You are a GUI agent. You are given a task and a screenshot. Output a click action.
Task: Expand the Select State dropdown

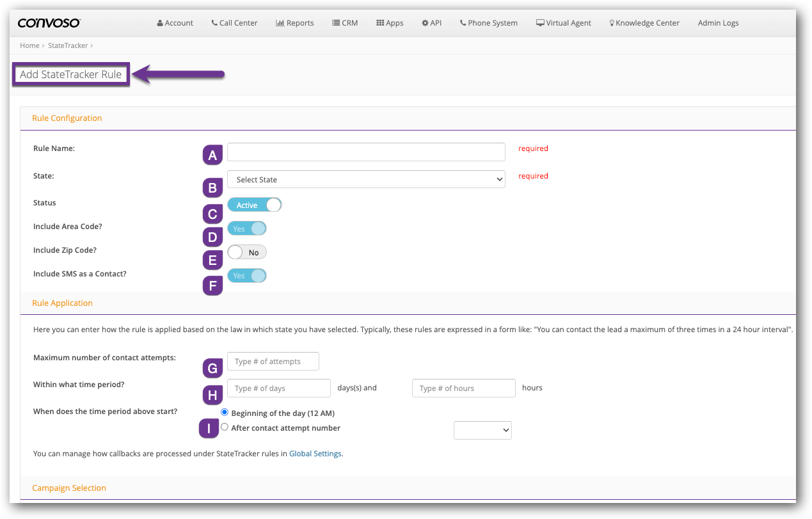(366, 180)
